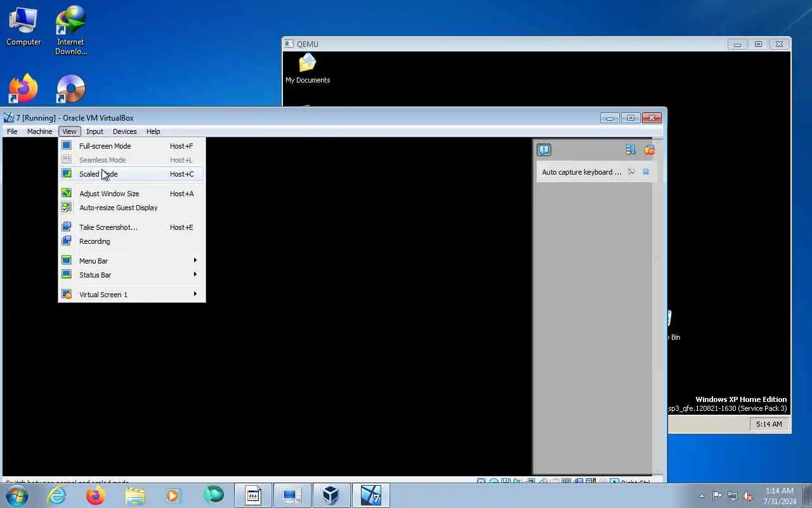812x508 pixels.
Task: Click the notification center exclamation icon
Action: point(544,150)
